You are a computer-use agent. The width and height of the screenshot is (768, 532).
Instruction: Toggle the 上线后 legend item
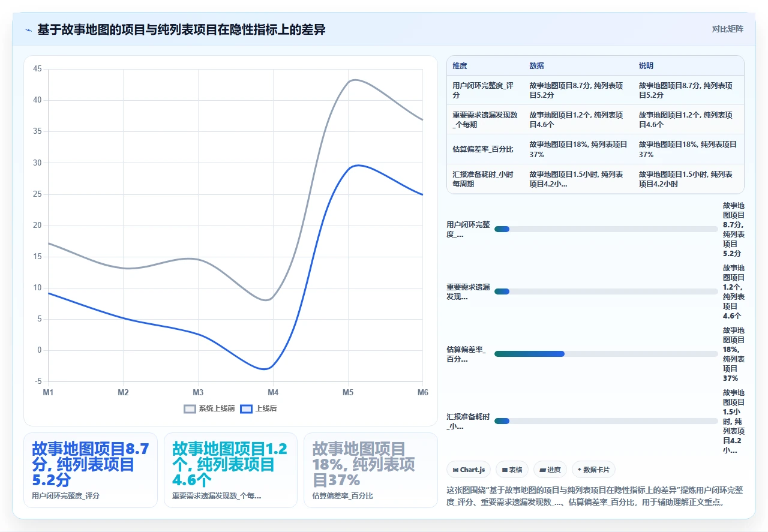coord(258,408)
